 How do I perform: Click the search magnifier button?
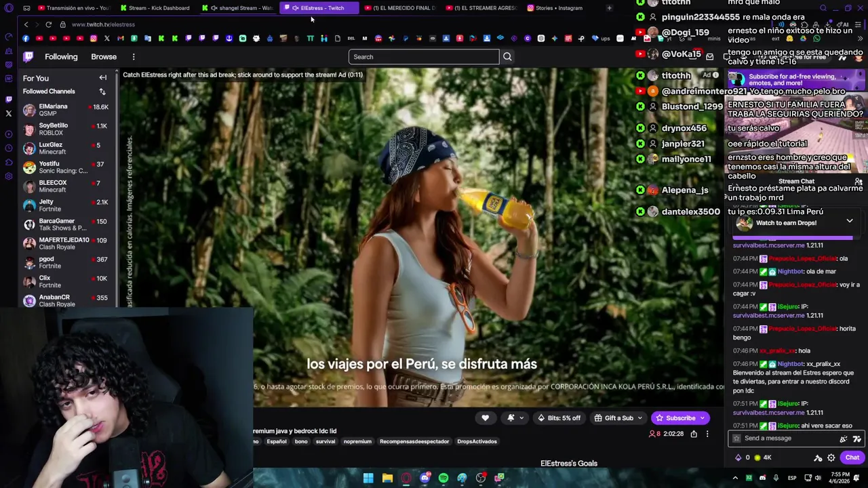(507, 57)
